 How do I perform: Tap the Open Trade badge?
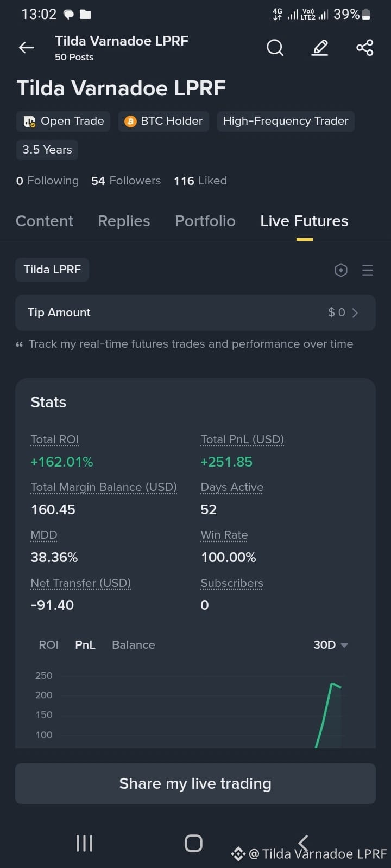point(64,121)
